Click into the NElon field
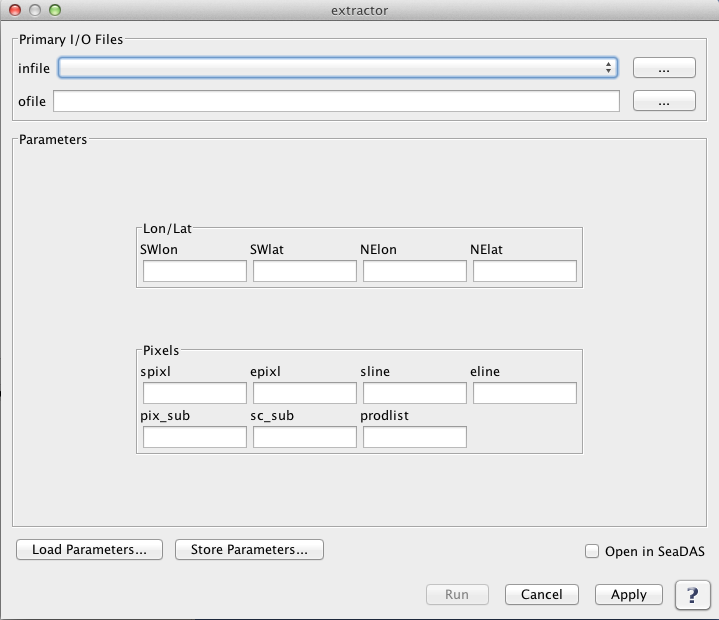The width and height of the screenshot is (719, 620). 415,271
